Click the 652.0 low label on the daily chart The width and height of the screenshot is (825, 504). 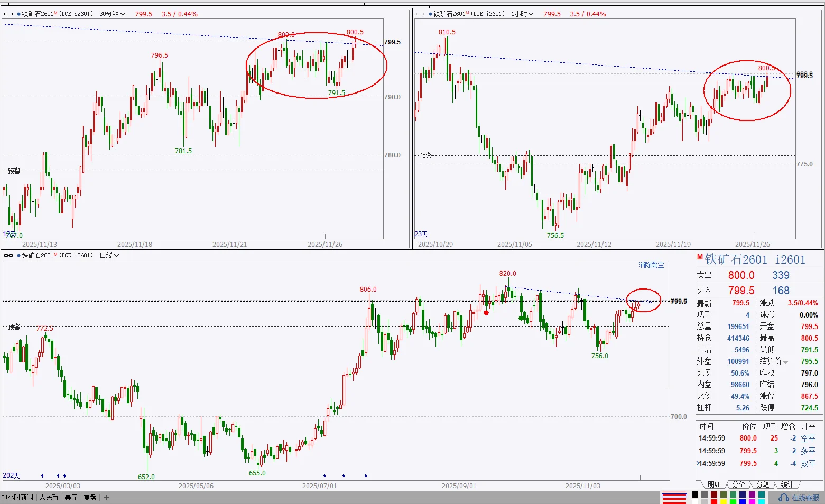pyautogui.click(x=146, y=477)
